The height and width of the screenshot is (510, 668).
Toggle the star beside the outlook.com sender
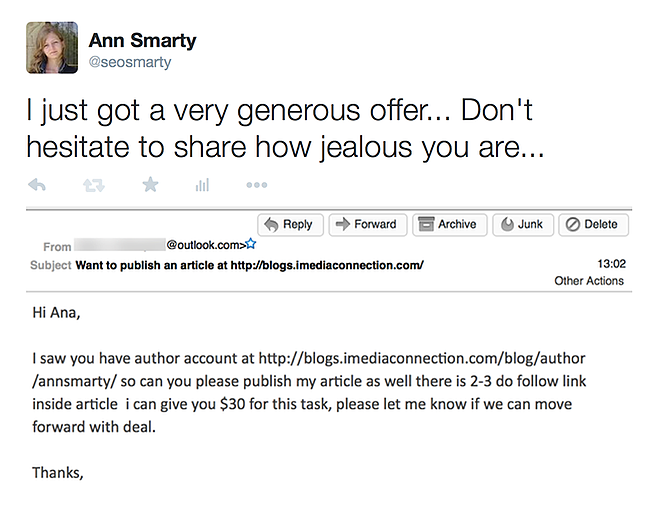click(x=251, y=244)
